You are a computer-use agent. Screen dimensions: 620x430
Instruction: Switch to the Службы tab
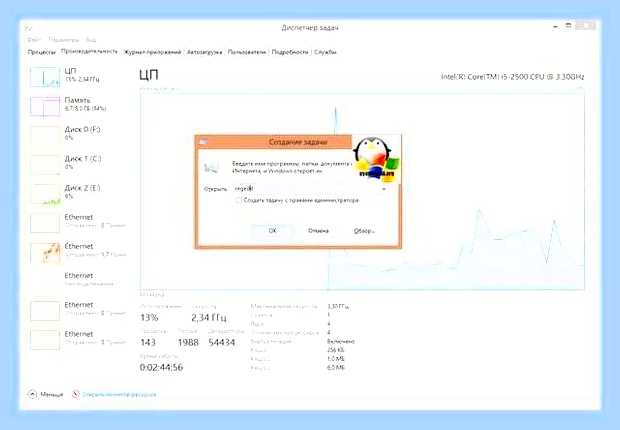(x=325, y=52)
